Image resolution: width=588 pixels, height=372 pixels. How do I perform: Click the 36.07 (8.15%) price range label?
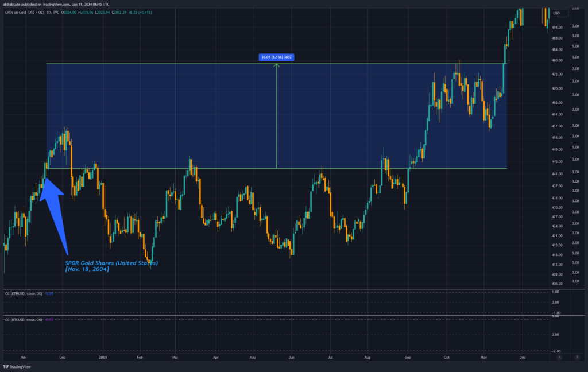(x=276, y=57)
